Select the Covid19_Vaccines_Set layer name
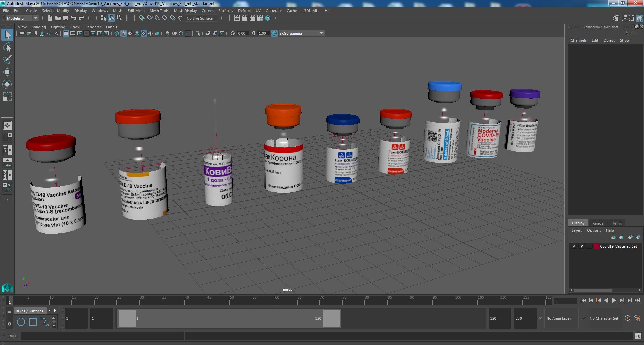Viewport: 644px width, 345px height. pos(618,246)
